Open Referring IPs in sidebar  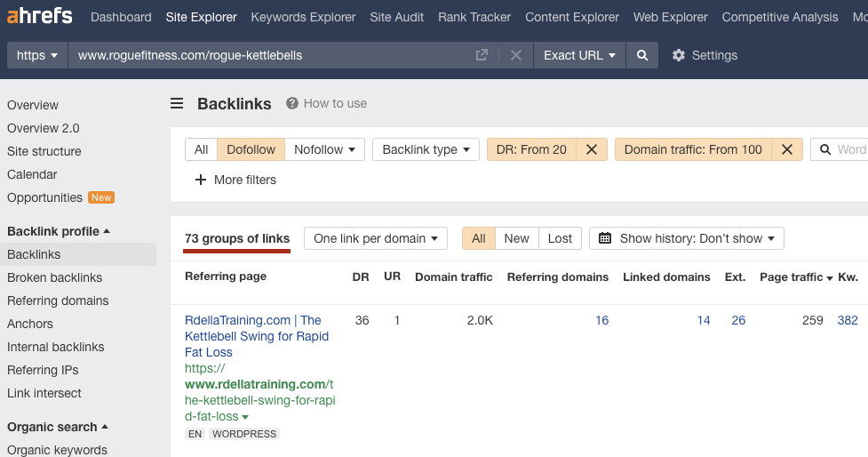[x=43, y=370]
